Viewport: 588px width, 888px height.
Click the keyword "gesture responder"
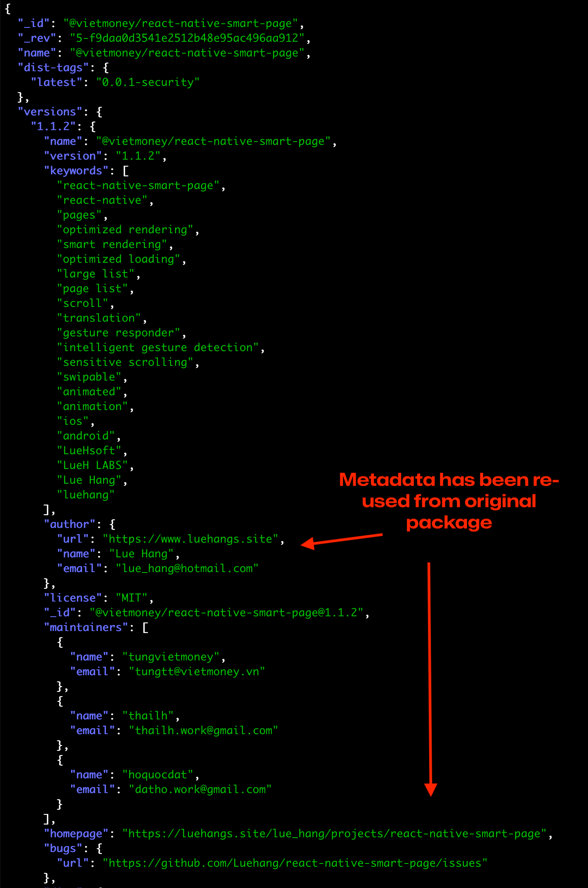tap(119, 333)
